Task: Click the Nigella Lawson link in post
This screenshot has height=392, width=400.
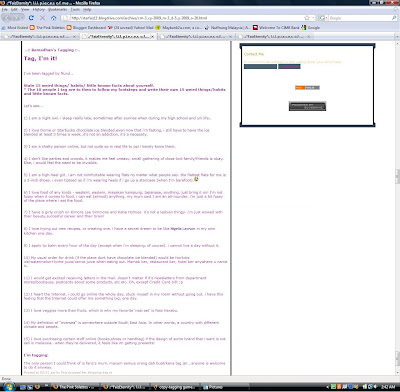Action: pyautogui.click(x=183, y=229)
